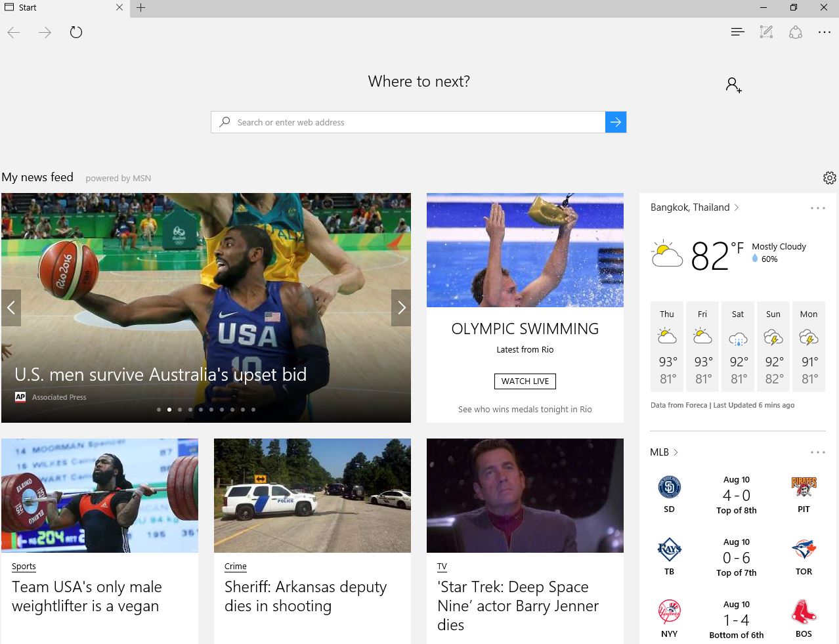Open weather card options menu
Screen dimensions: 839x644
818,208
